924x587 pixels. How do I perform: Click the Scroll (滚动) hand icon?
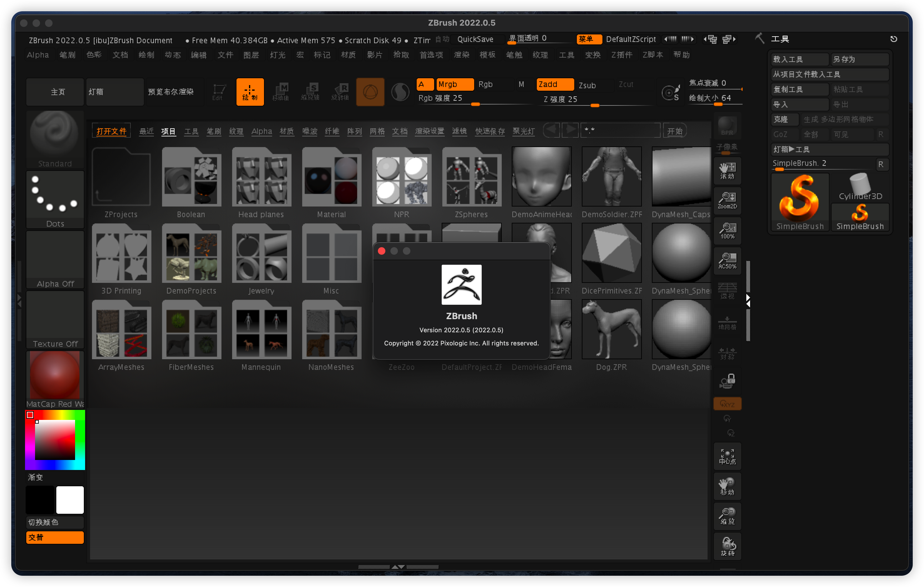(x=727, y=171)
